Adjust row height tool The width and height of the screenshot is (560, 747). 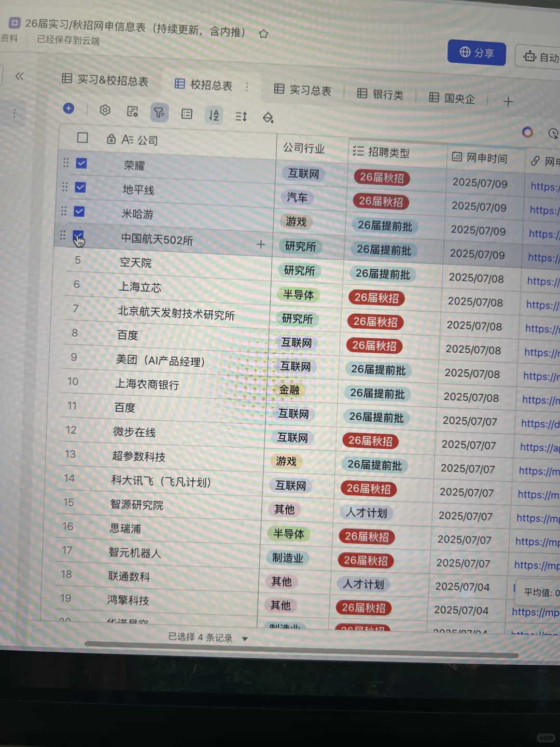241,117
